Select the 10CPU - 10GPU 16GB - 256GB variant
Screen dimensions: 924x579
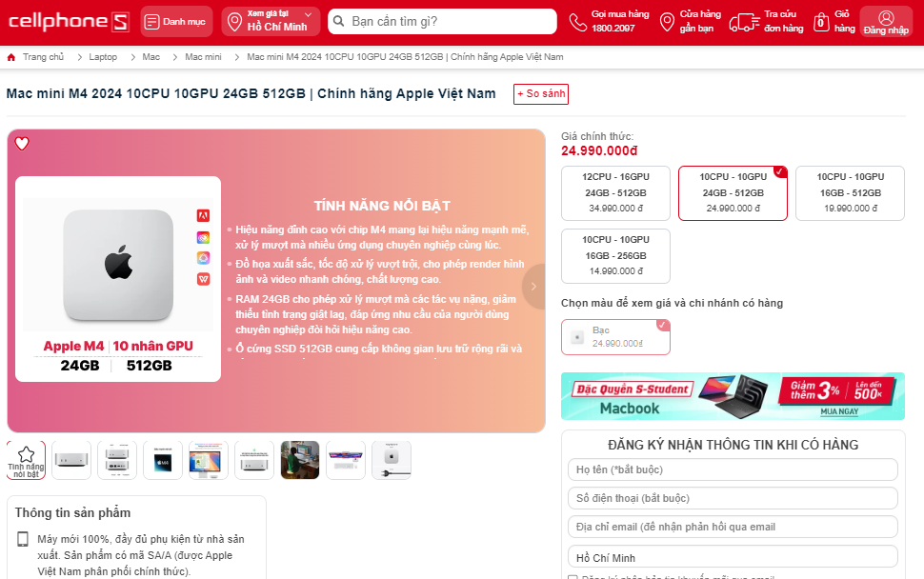tap(615, 255)
